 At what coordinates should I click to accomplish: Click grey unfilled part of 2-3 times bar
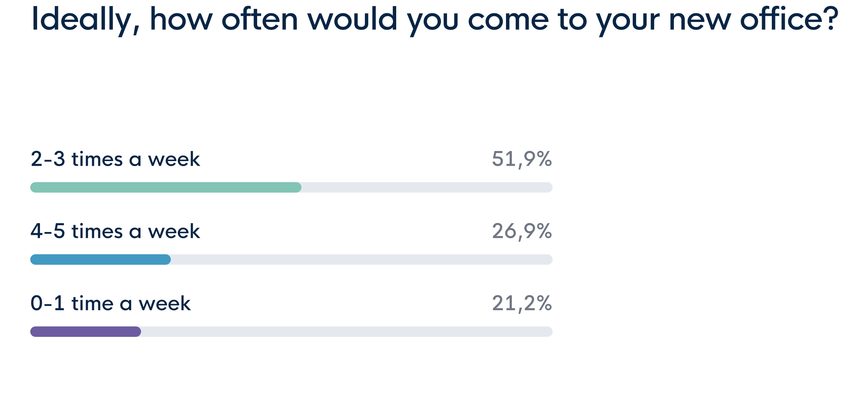pyautogui.click(x=427, y=187)
